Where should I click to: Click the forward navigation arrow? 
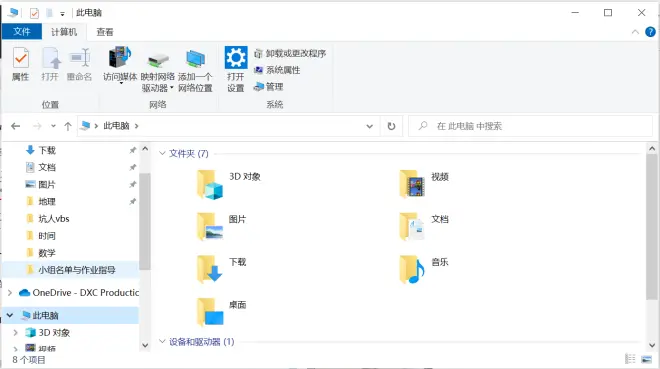click(x=37, y=126)
